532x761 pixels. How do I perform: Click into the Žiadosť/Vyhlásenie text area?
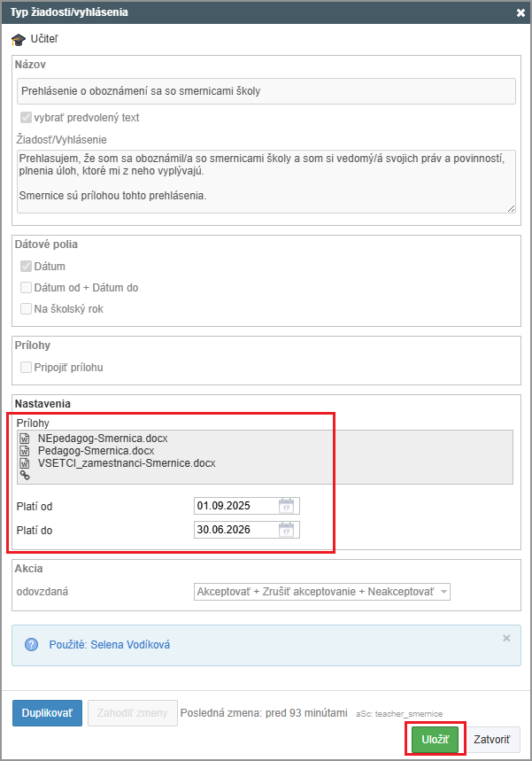coord(266,180)
